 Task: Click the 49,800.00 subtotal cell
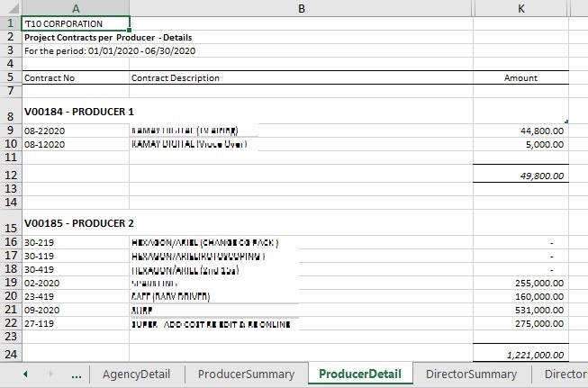(x=520, y=175)
